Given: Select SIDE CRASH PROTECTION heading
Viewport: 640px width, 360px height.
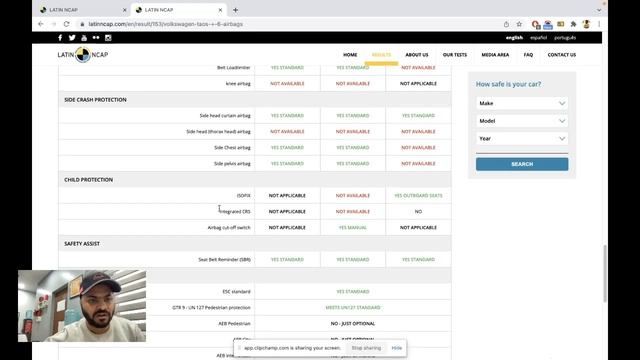Looking at the screenshot, I should pyautogui.click(x=95, y=100).
